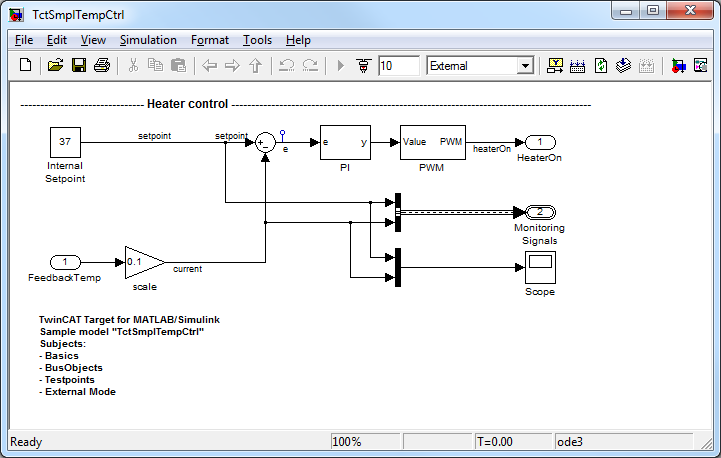
Task: Click the blue testpoint marker on signal e
Action: (x=282, y=135)
